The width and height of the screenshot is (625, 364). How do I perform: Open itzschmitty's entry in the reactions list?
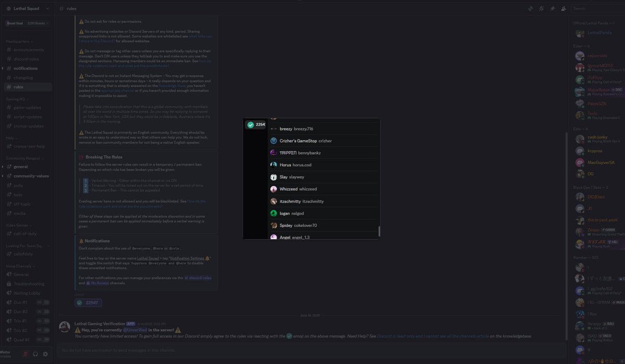point(323,201)
